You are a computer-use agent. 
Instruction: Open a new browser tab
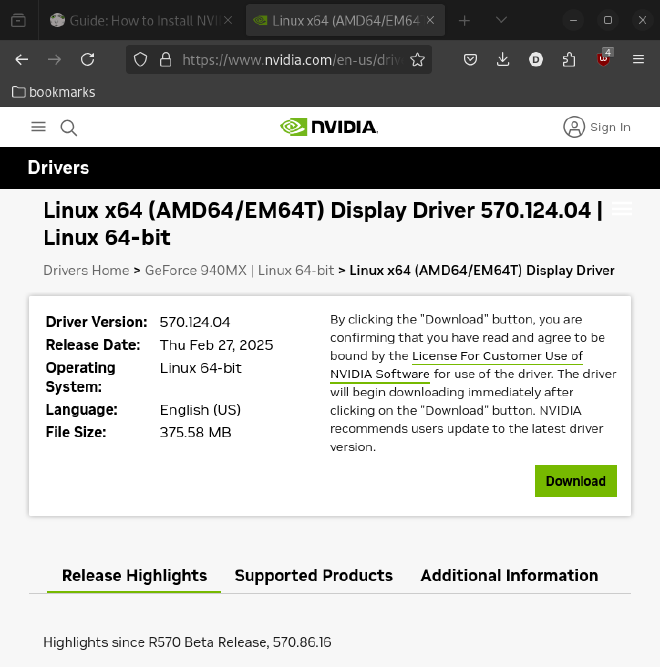pos(464,20)
